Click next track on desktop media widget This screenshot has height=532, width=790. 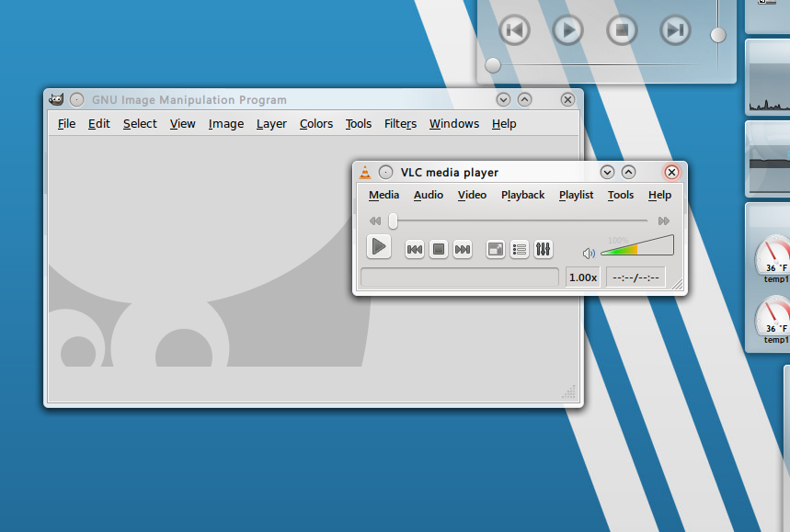(675, 30)
